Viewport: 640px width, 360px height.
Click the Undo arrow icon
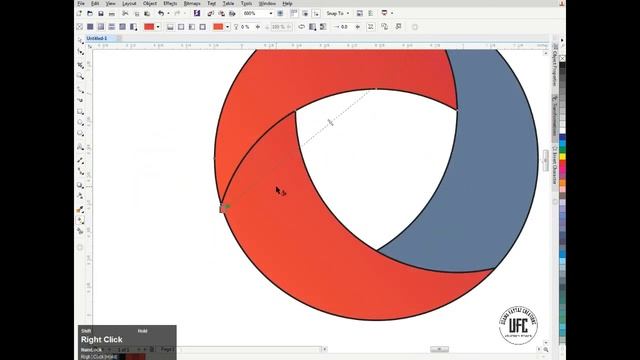pyautogui.click(x=161, y=13)
